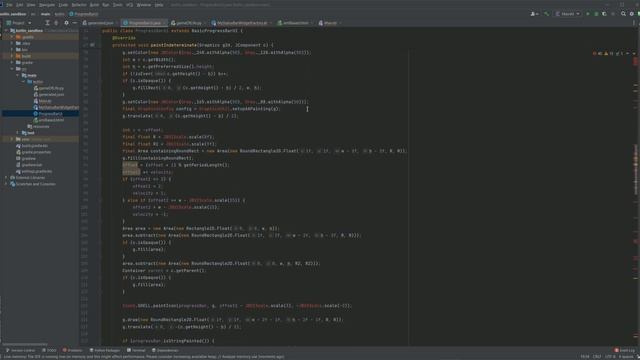This screenshot has height=360, width=640.
Task: Go to previous highlighted error arrow
Action: point(628,53)
